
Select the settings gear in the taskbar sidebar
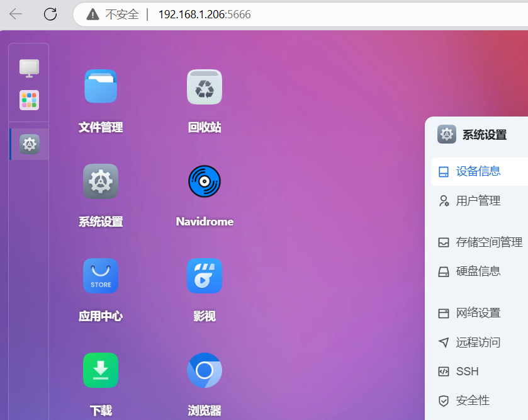click(28, 144)
